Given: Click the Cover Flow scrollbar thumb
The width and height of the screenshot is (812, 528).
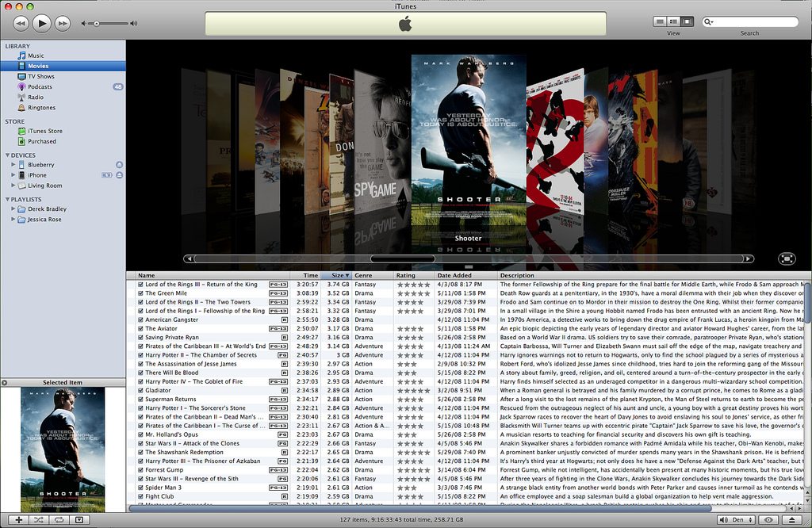Looking at the screenshot, I should point(403,258).
